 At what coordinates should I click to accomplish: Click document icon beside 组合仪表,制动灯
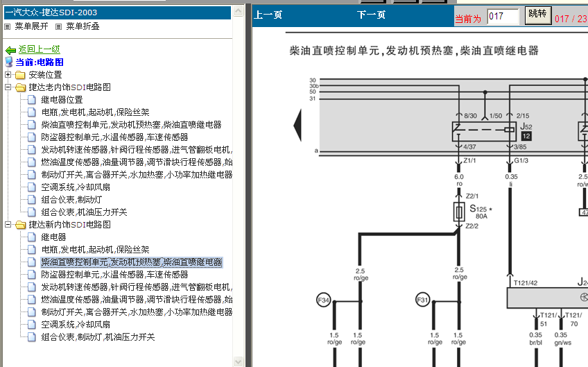pos(33,200)
